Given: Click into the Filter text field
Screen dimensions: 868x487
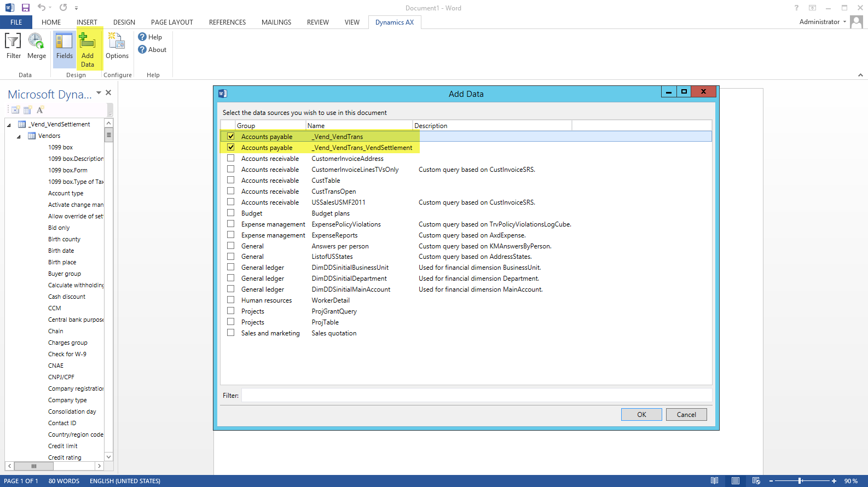Looking at the screenshot, I should pyautogui.click(x=476, y=396).
